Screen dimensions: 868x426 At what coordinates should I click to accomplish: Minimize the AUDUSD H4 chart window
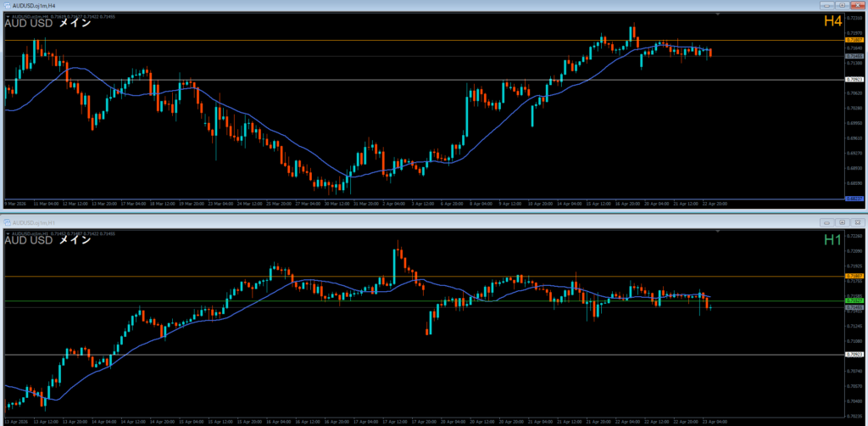pos(827,5)
